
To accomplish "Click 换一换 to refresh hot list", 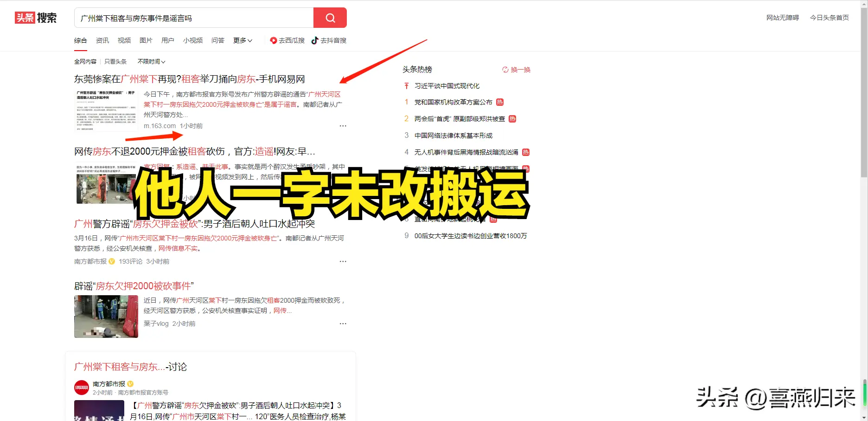I will point(520,70).
